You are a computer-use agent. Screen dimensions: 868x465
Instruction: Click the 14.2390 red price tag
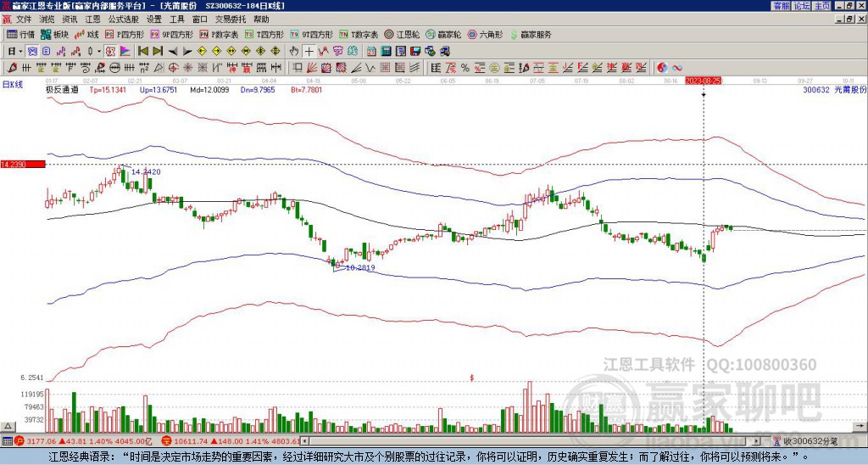click(x=23, y=165)
